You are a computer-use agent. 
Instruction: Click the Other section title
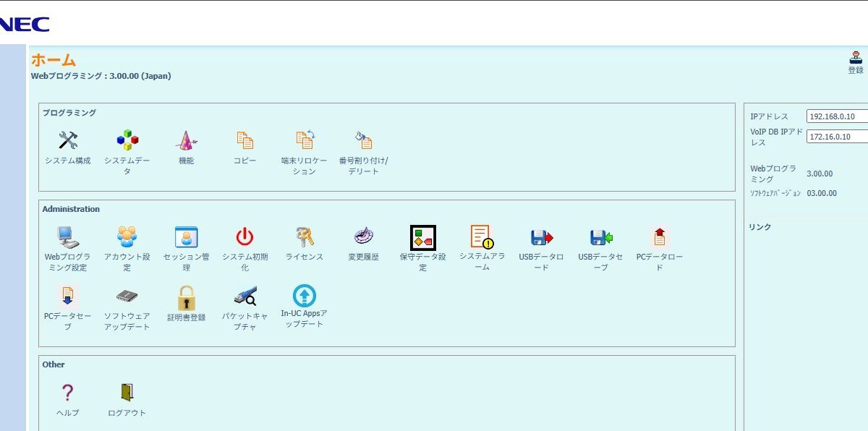[x=54, y=364]
